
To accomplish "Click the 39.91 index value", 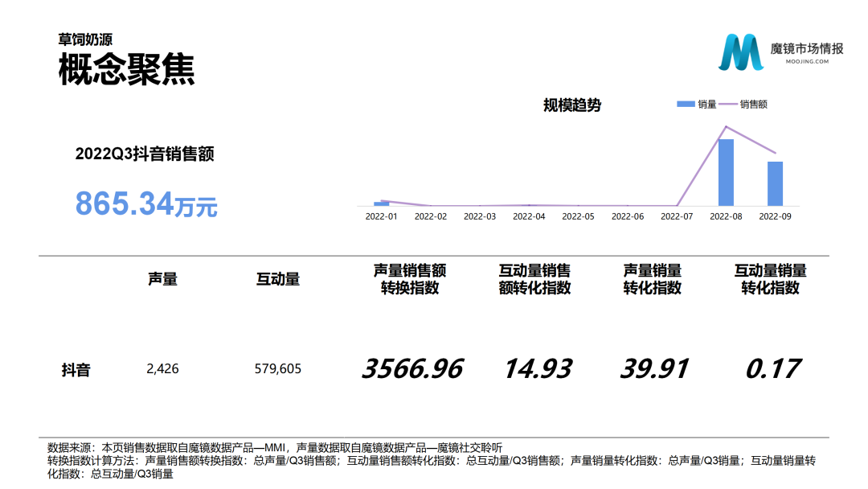I will click(x=654, y=369).
